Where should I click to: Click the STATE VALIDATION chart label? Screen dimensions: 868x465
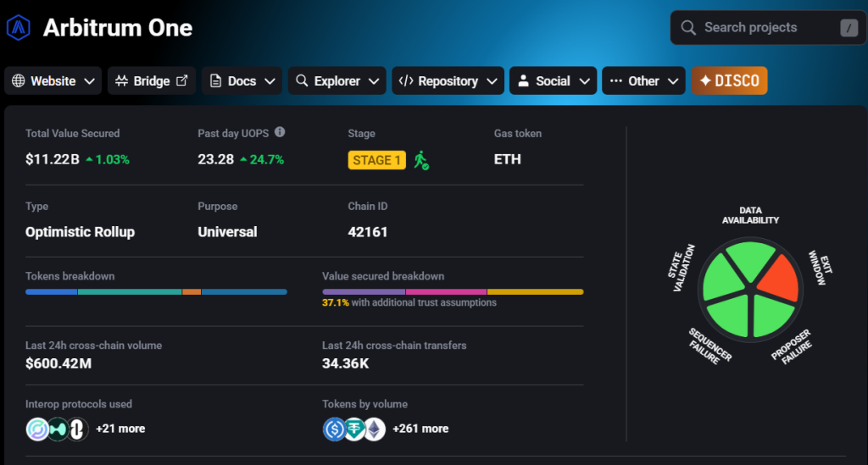(x=681, y=268)
